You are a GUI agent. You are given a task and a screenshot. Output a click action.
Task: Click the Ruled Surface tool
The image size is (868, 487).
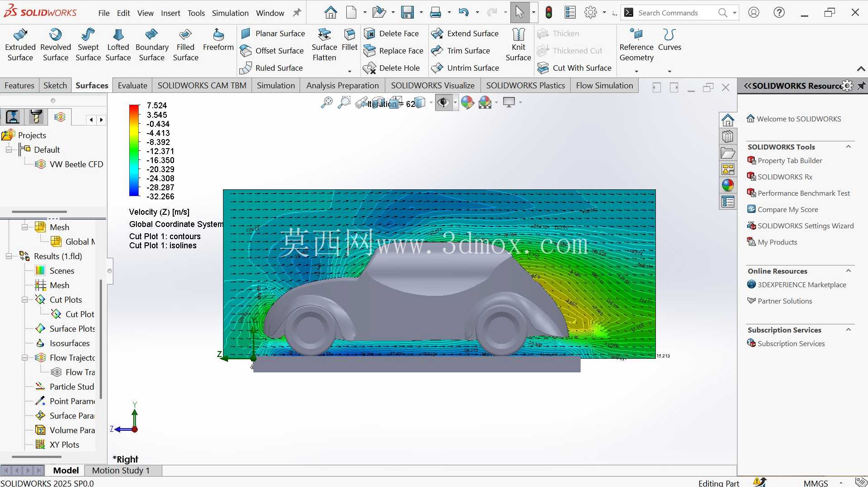272,68
